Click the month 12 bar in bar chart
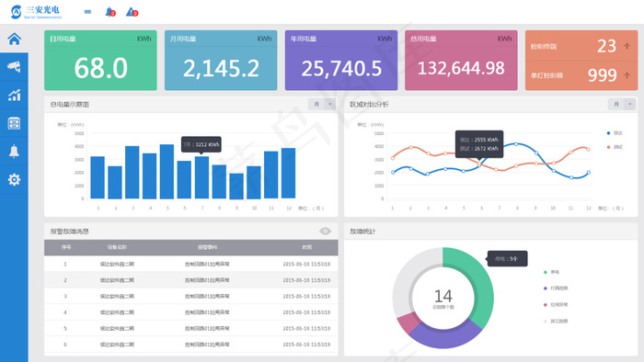The image size is (644, 362). click(288, 174)
